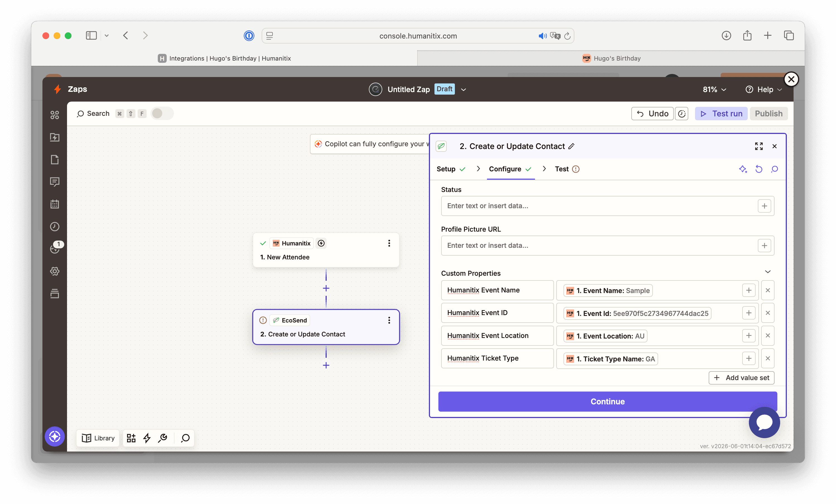The height and width of the screenshot is (504, 836).
Task: Remove the Humanitix Event Name property row
Action: point(768,290)
